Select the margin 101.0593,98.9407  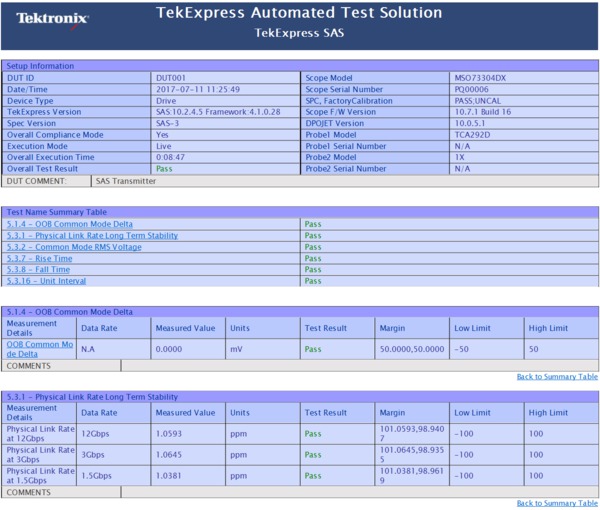tap(412, 433)
